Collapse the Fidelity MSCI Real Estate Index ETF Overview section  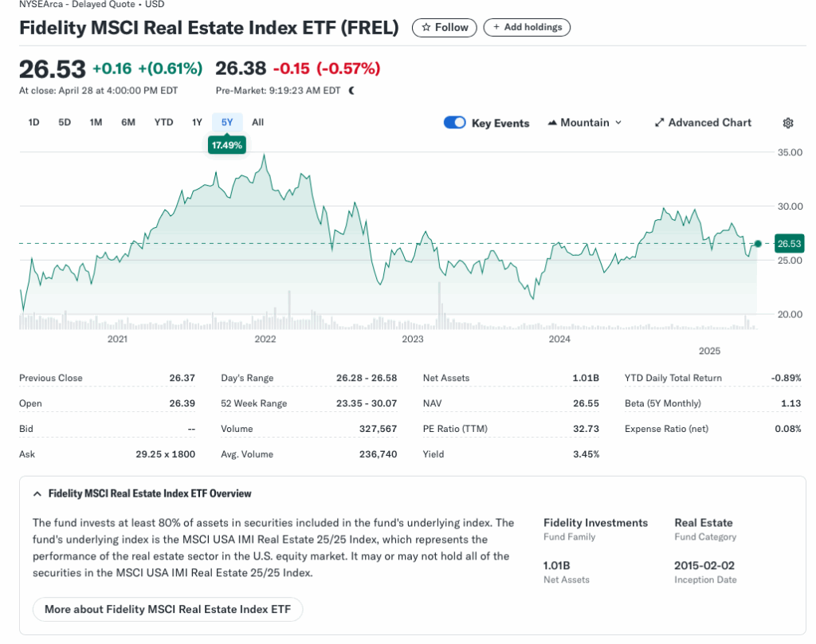coord(37,493)
